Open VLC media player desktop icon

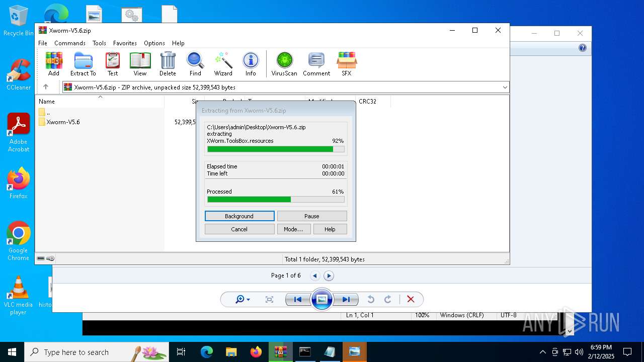[19, 296]
